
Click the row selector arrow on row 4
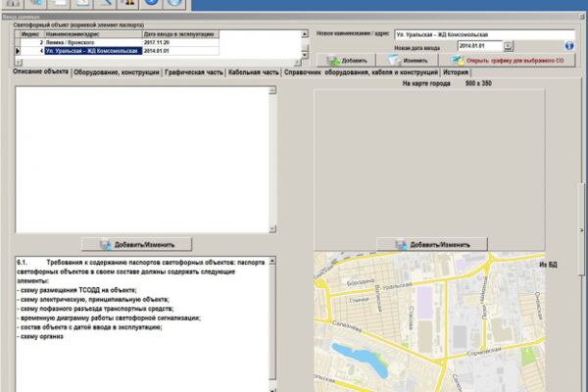18,51
